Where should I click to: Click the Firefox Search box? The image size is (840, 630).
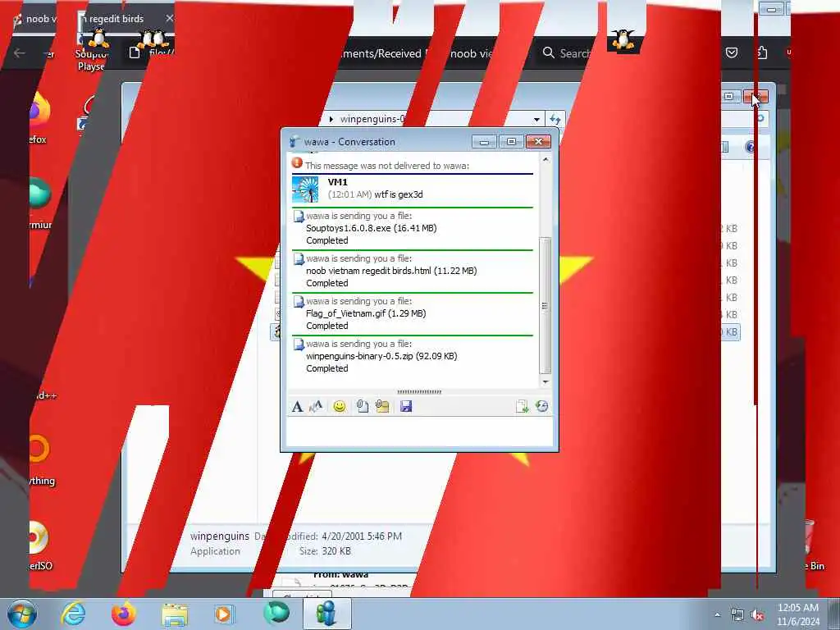(566, 53)
